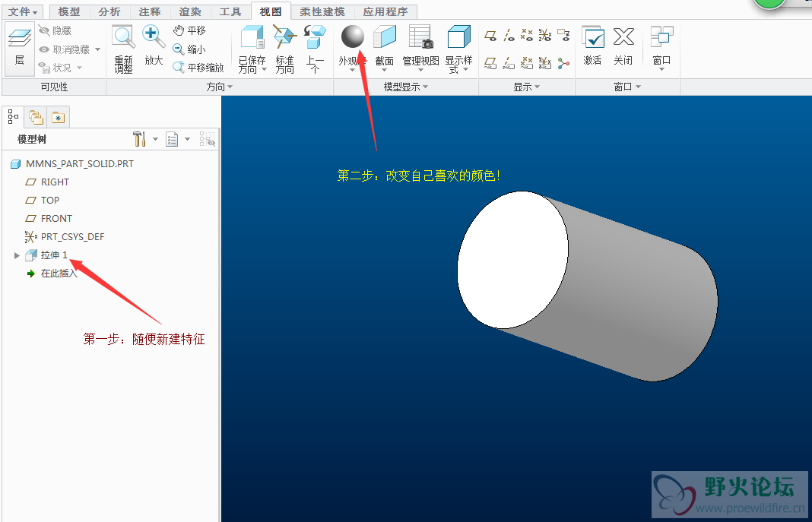Expand the 拉伸 1 feature node
812x522 pixels.
click(x=17, y=255)
